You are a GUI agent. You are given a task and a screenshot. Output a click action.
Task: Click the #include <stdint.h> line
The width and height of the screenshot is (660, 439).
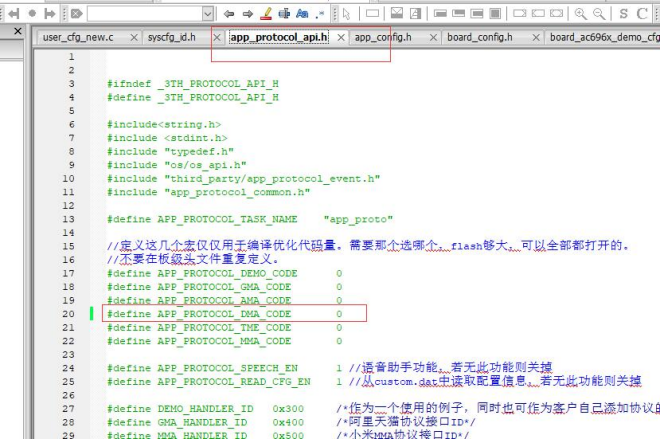pos(167,138)
